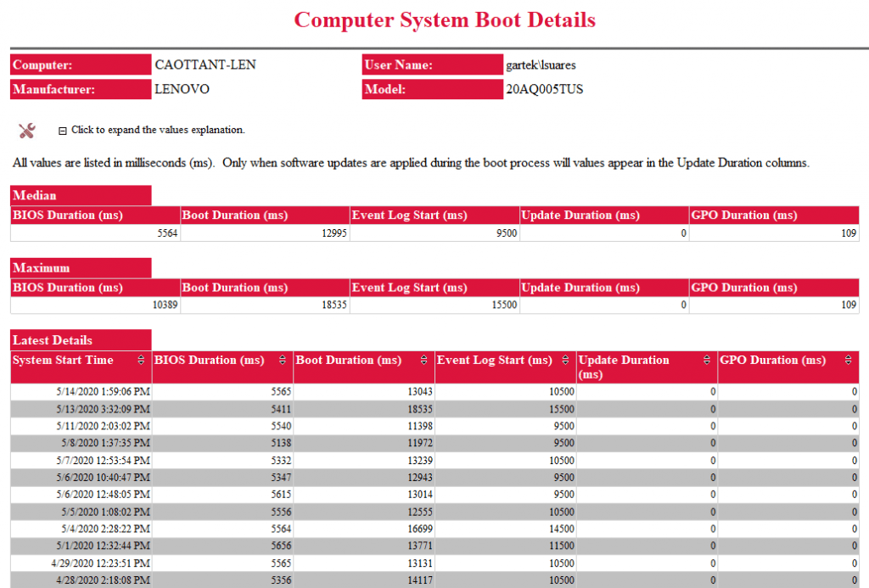869x588 pixels.
Task: Click the Maximum section header
Action: coord(81,268)
